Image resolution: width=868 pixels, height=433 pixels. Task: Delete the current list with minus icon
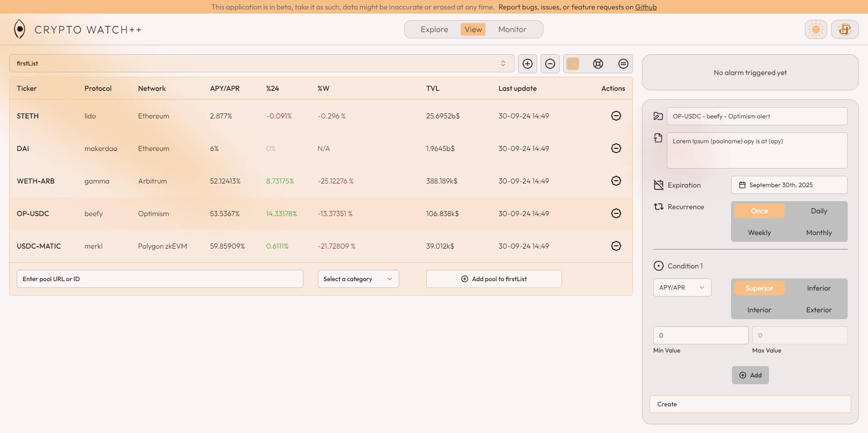pos(550,64)
